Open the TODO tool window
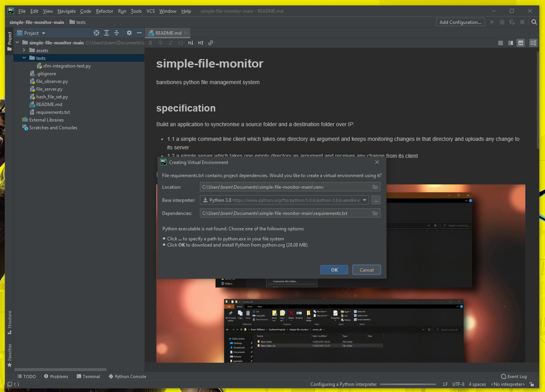The image size is (545, 392). [x=27, y=377]
